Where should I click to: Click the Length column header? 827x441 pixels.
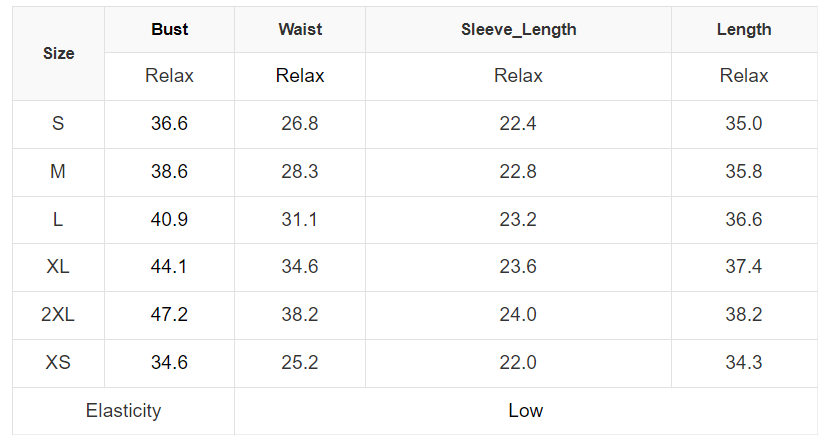pyautogui.click(x=743, y=30)
